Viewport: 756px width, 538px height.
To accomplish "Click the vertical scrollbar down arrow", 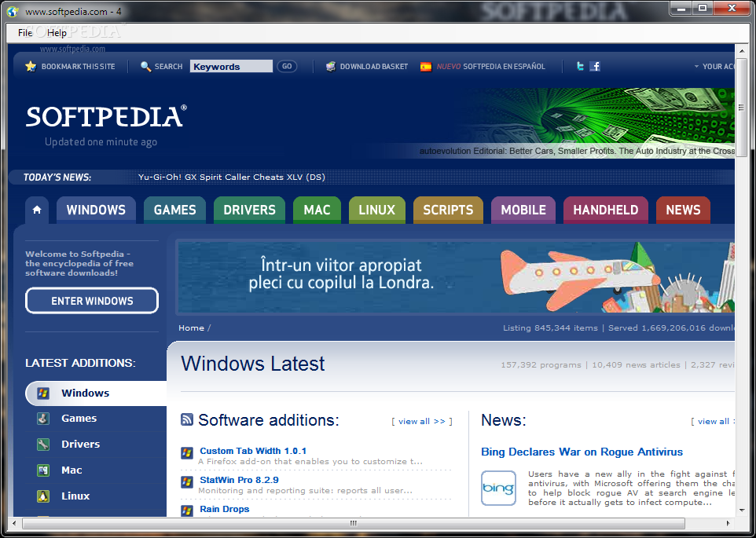I will (741, 510).
